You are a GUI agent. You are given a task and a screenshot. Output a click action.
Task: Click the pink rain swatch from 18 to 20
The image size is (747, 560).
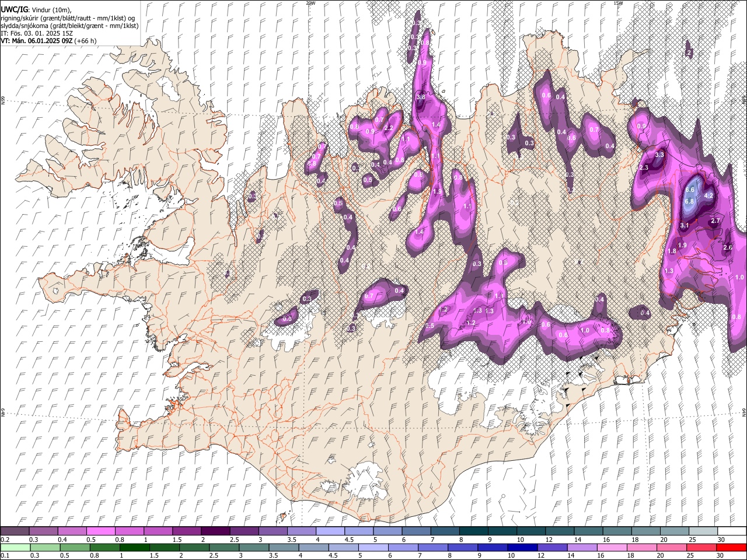[x=641, y=547]
